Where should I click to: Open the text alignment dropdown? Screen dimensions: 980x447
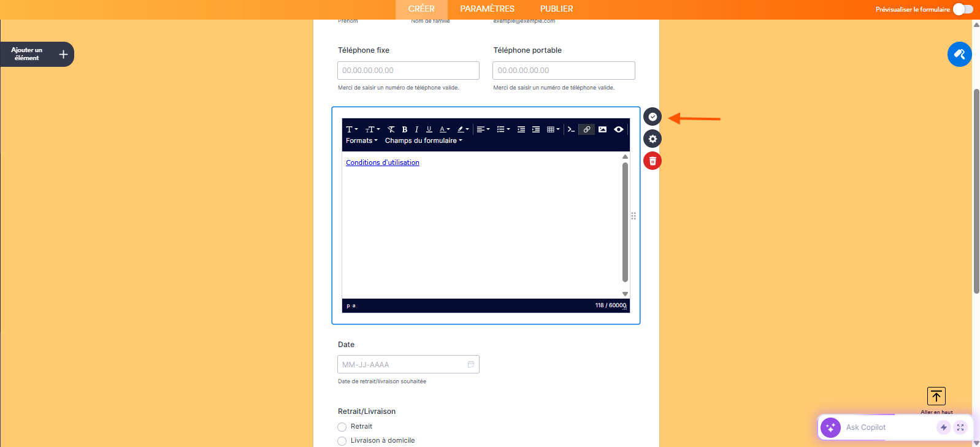pyautogui.click(x=483, y=129)
